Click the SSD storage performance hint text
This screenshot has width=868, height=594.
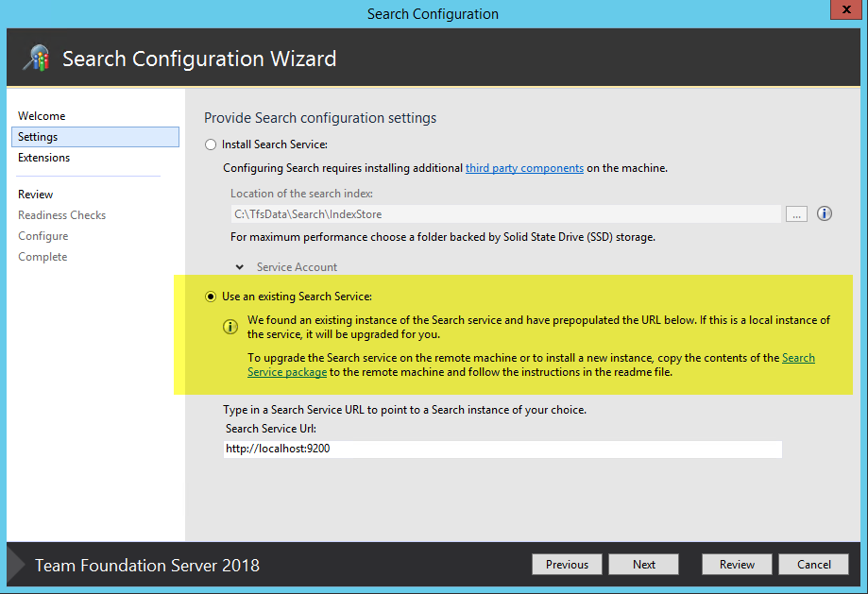click(443, 237)
